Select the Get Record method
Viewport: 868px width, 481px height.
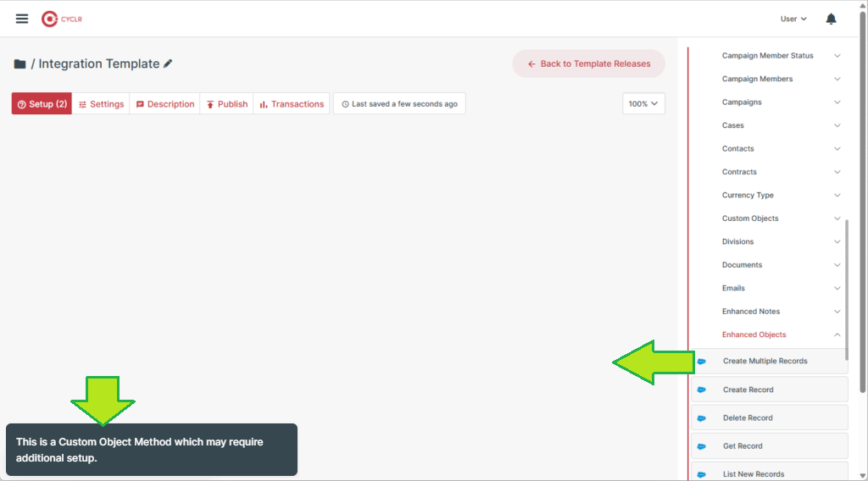coord(770,446)
